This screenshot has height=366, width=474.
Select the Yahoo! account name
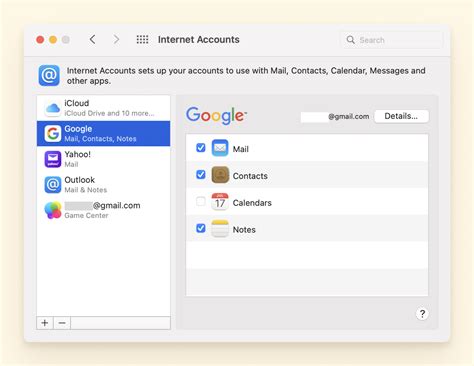point(77,154)
